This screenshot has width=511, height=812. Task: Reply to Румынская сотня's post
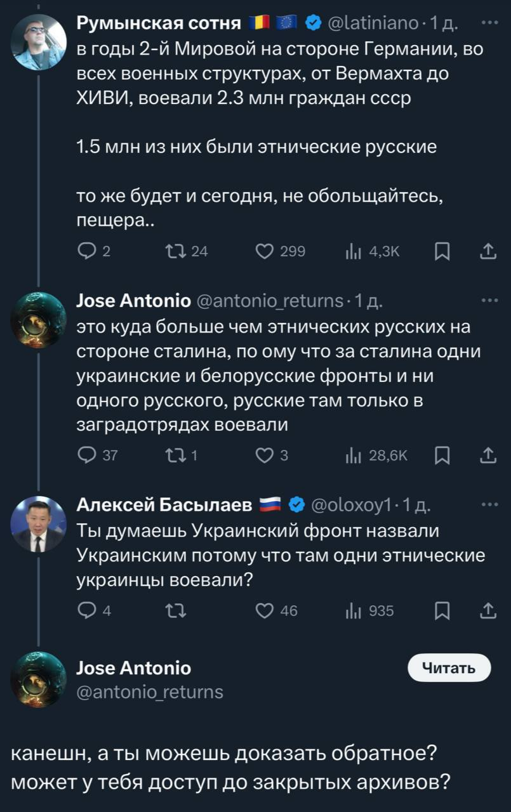point(86,252)
